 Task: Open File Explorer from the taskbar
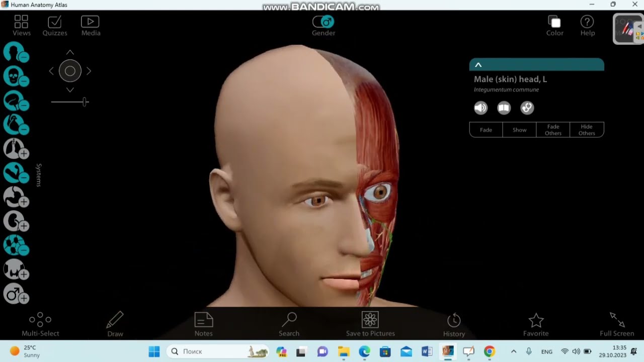click(x=344, y=351)
